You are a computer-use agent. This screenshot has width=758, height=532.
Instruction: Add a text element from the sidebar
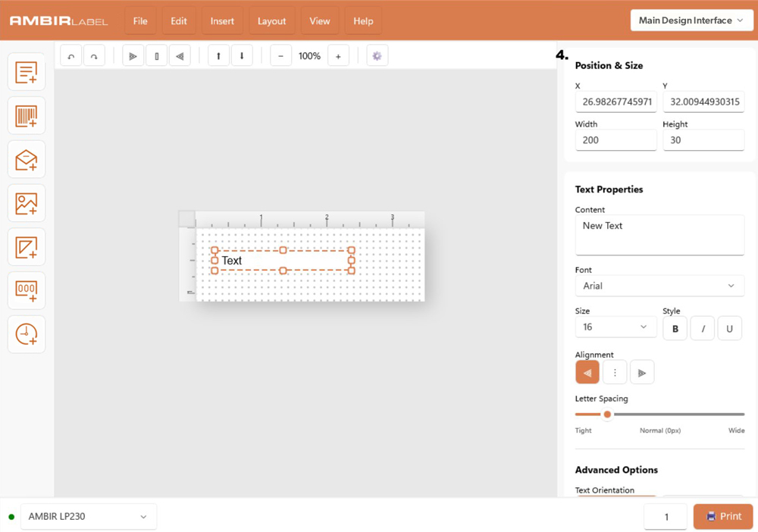[x=27, y=73]
